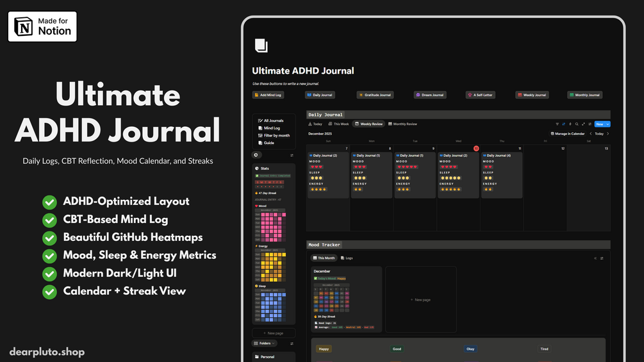Click the settings icon next to Folders
The height and width of the screenshot is (362, 644).
[292, 343]
